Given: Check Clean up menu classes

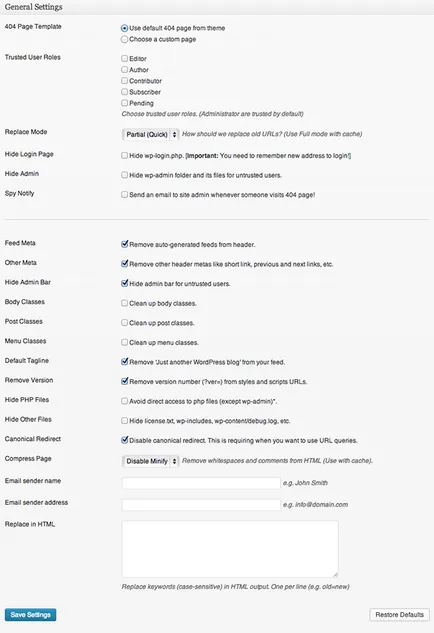Looking at the screenshot, I should [124, 342].
